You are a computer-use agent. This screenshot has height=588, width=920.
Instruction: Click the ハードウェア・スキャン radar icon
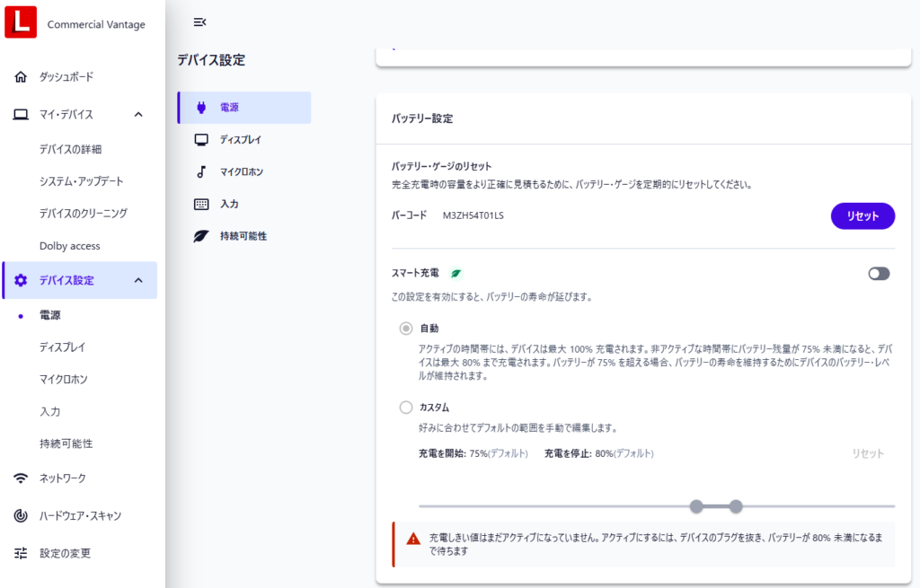(x=21, y=516)
